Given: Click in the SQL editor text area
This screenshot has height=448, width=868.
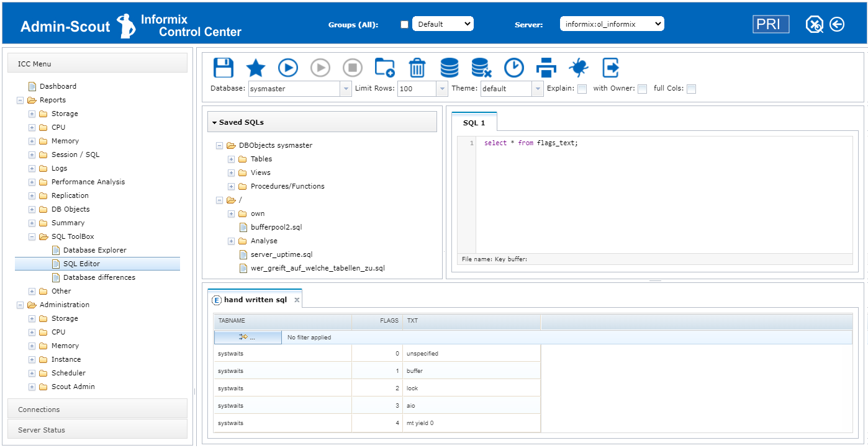Looking at the screenshot, I should tap(664, 195).
